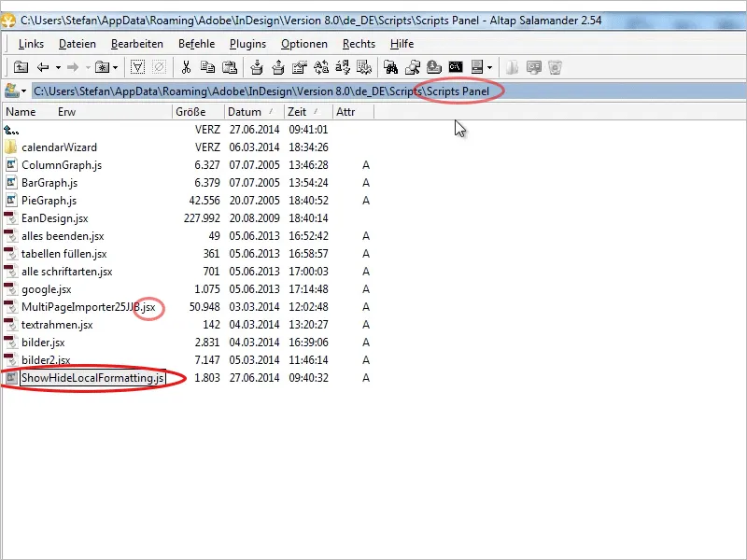Select file alles beenden.jsx
The height and width of the screenshot is (560, 747).
[63, 236]
